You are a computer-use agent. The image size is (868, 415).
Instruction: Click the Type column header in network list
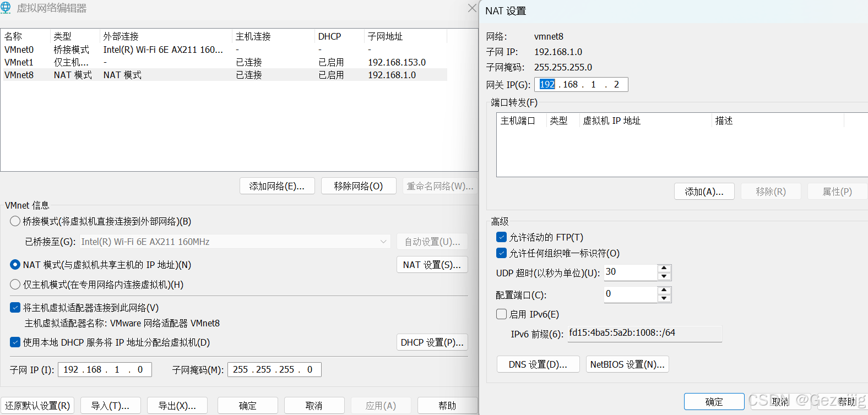(x=75, y=36)
